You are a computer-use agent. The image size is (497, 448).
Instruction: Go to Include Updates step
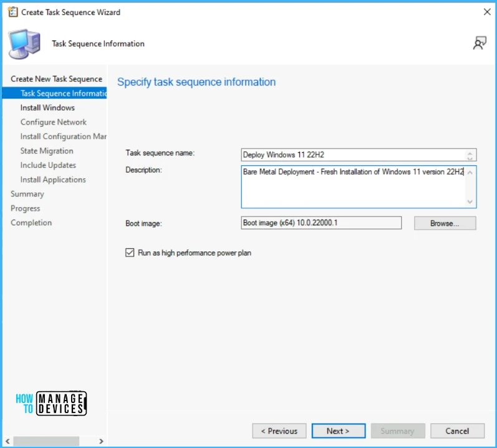[x=48, y=165]
